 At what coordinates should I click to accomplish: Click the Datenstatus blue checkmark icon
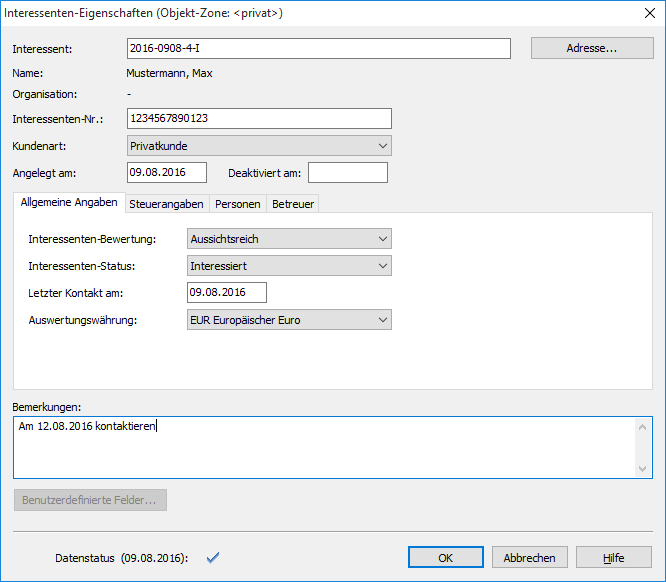(212, 557)
